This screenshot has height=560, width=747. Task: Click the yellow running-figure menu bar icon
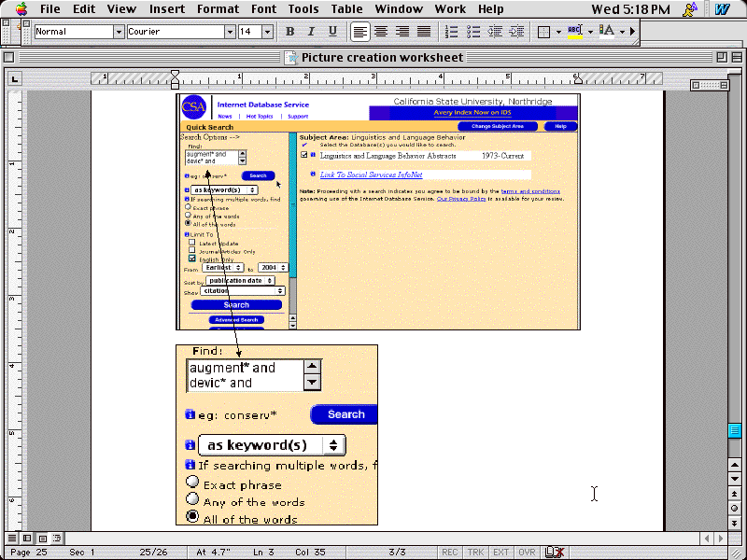(x=690, y=8)
